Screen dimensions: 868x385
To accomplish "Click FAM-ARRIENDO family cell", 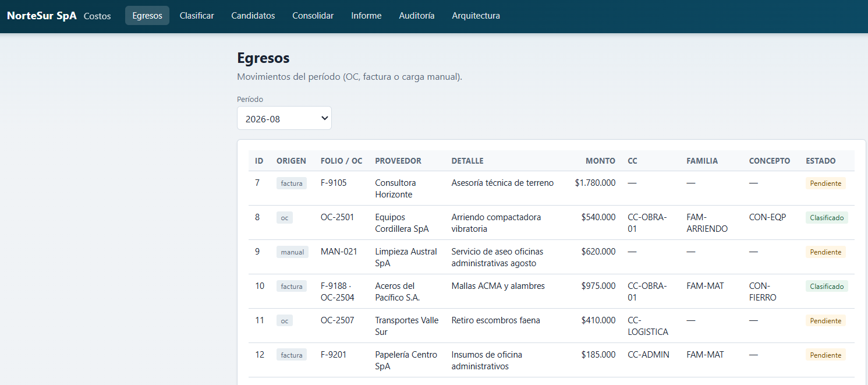I will tap(707, 223).
